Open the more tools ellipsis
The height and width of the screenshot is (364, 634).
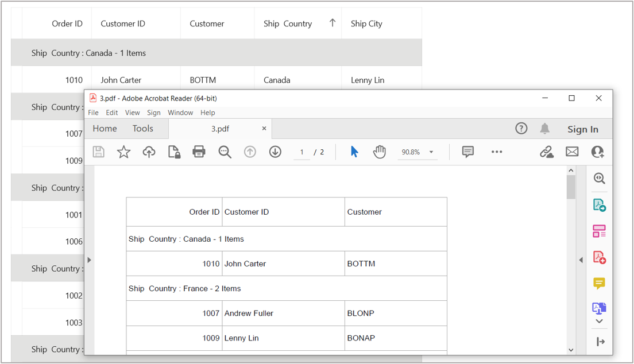[x=497, y=152]
